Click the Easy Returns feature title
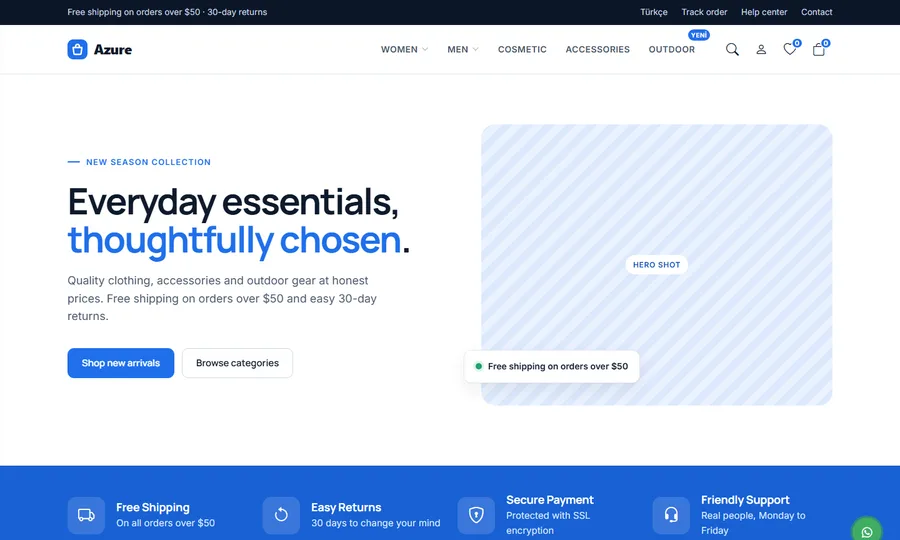The image size is (900, 540). (346, 507)
